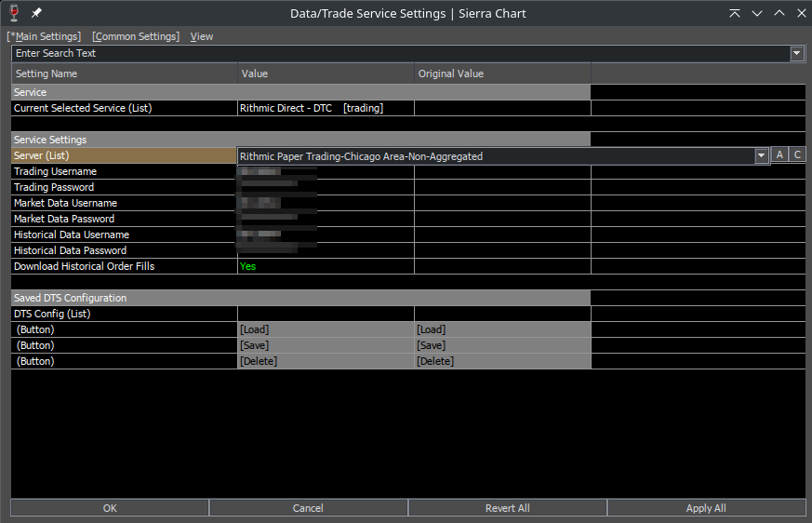Open the Common Settings tab
Viewport: 812px width, 523px height.
[136, 36]
